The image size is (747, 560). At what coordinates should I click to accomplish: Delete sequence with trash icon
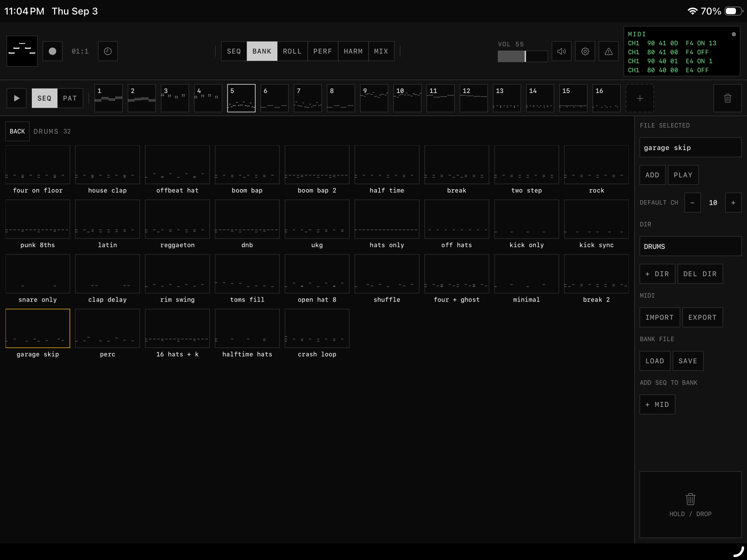pyautogui.click(x=728, y=98)
